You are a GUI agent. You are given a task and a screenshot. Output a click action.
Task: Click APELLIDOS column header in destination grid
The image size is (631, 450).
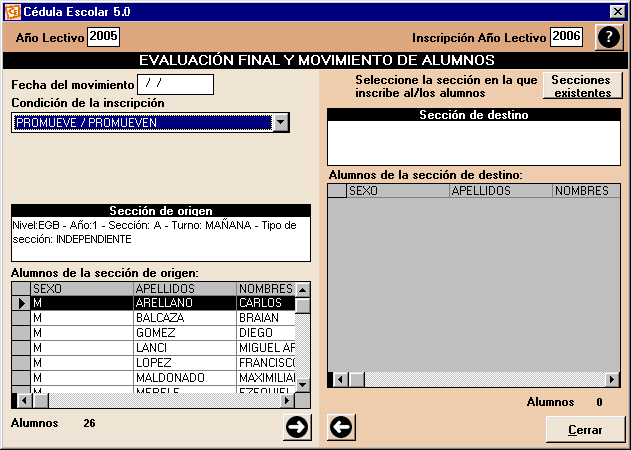[501, 191]
